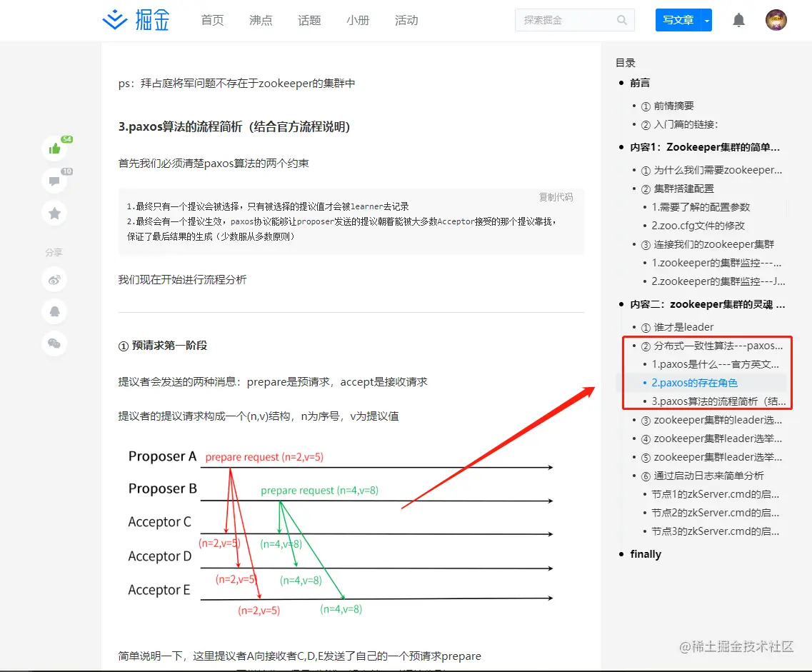Screen dimensions: 812x672
Task: Select 节点3的zkServer.cmd catalog entry
Action: pyautogui.click(x=715, y=532)
